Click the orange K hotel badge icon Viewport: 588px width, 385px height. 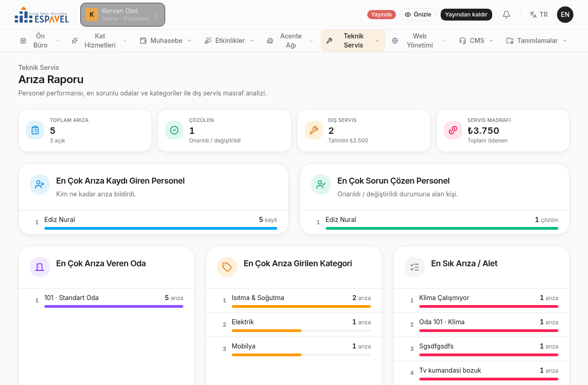pos(92,15)
